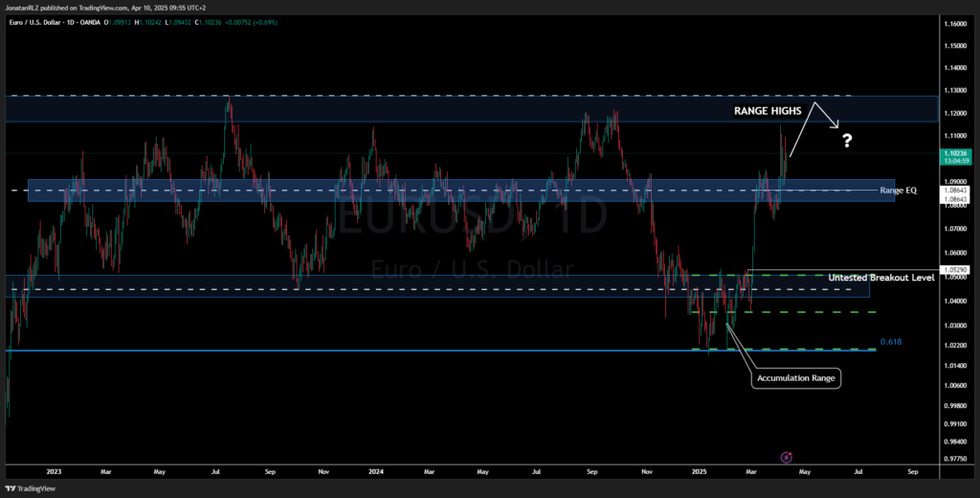Open the purple lightning event icon
The width and height of the screenshot is (980, 498).
pos(787,458)
